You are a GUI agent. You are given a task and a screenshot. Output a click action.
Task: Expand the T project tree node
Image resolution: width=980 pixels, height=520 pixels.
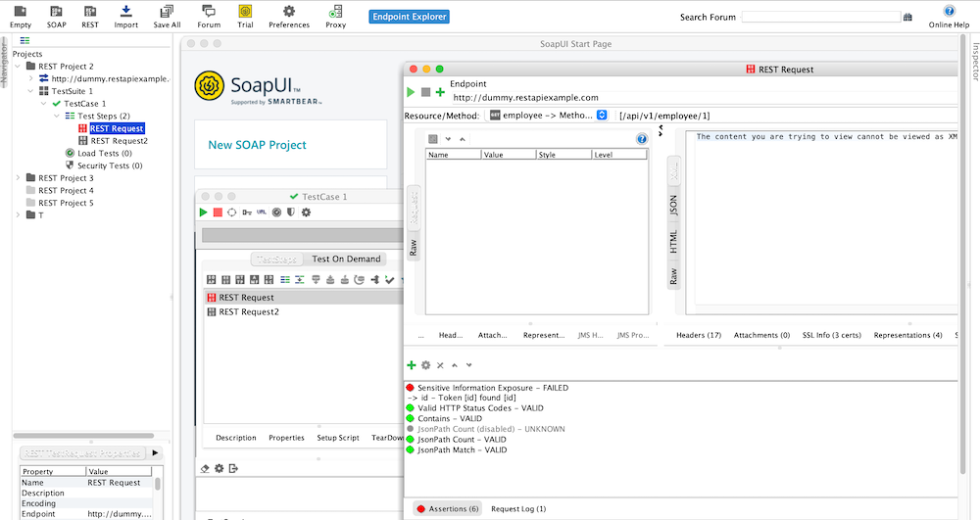tap(18, 215)
